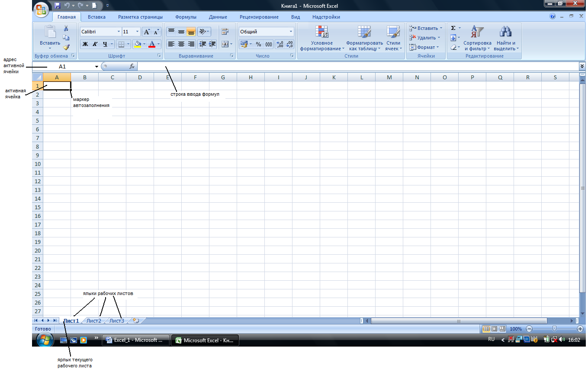This screenshot has height=373, width=588.
Task: Apply thousands separator (000) format
Action: [x=269, y=44]
